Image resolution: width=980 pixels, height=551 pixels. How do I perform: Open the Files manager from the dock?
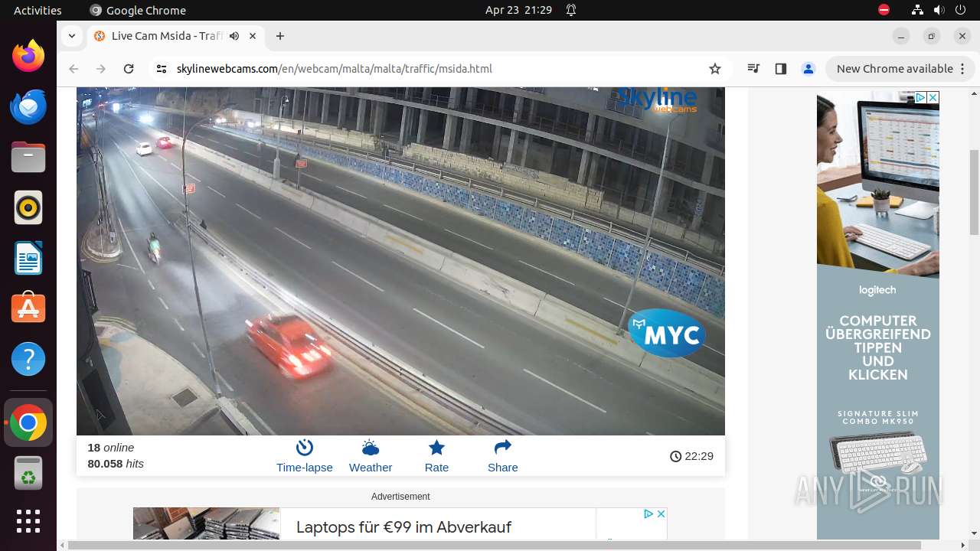[28, 157]
